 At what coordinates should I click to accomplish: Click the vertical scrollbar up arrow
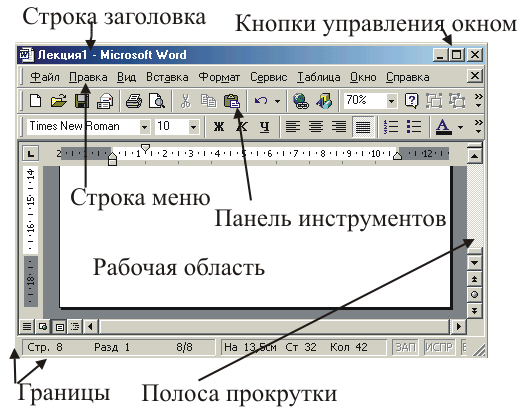pos(475,156)
